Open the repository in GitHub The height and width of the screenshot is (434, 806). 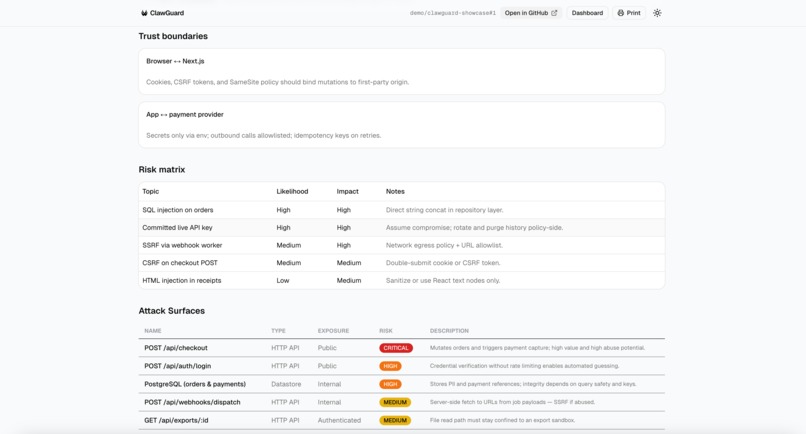530,13
